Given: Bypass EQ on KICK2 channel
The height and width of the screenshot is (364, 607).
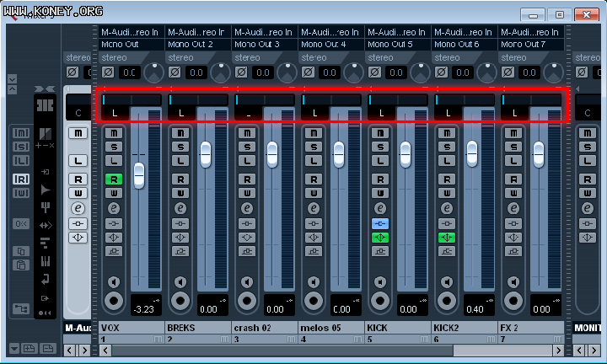Looking at the screenshot, I should point(447,238).
